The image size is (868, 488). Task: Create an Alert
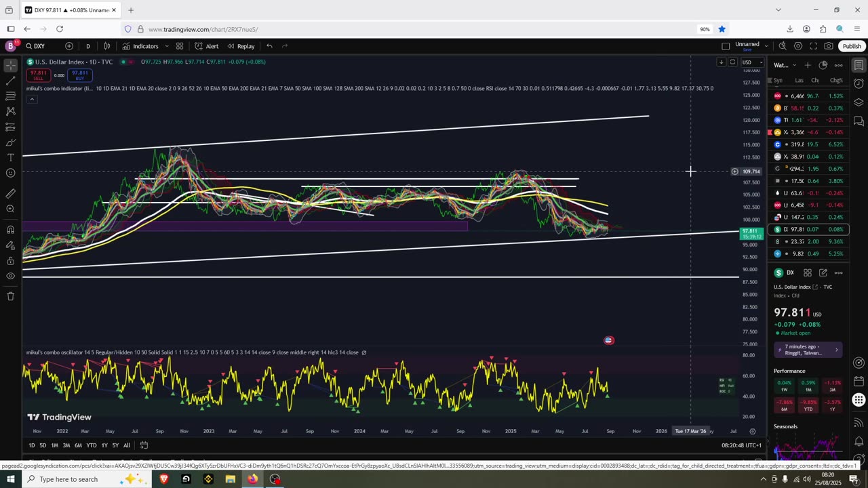(207, 46)
